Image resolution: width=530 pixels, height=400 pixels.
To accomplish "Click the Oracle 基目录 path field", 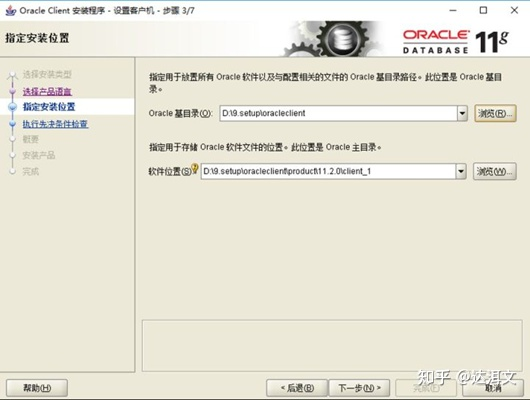I will pos(338,113).
